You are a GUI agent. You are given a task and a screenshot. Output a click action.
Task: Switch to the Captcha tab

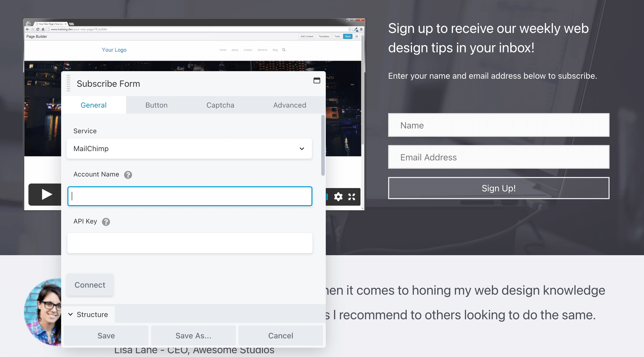click(x=220, y=105)
